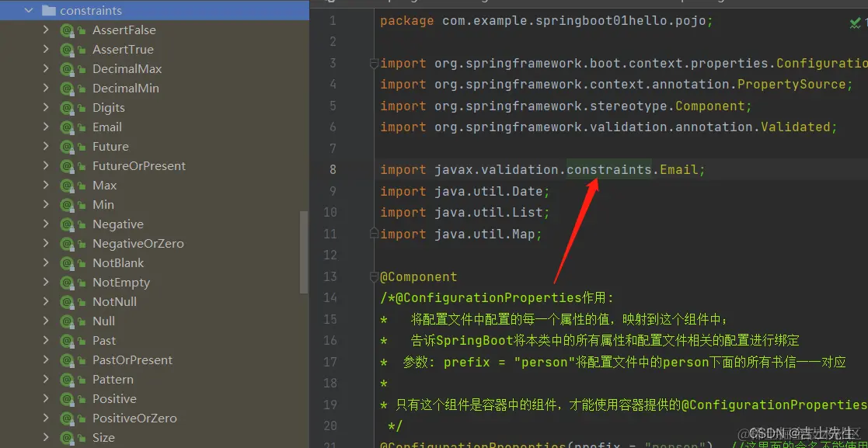Expand the Future node
The height and width of the screenshot is (448, 868).
46,146
